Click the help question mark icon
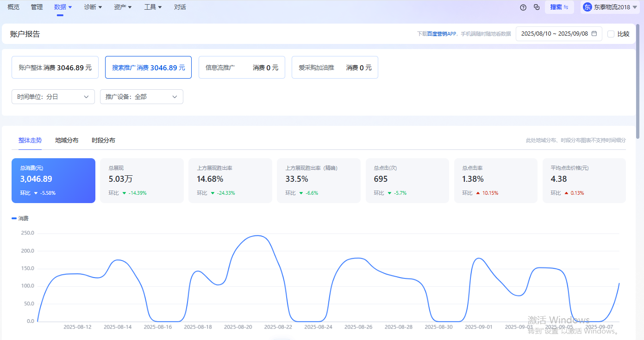This screenshot has width=644, height=340. 523,7
